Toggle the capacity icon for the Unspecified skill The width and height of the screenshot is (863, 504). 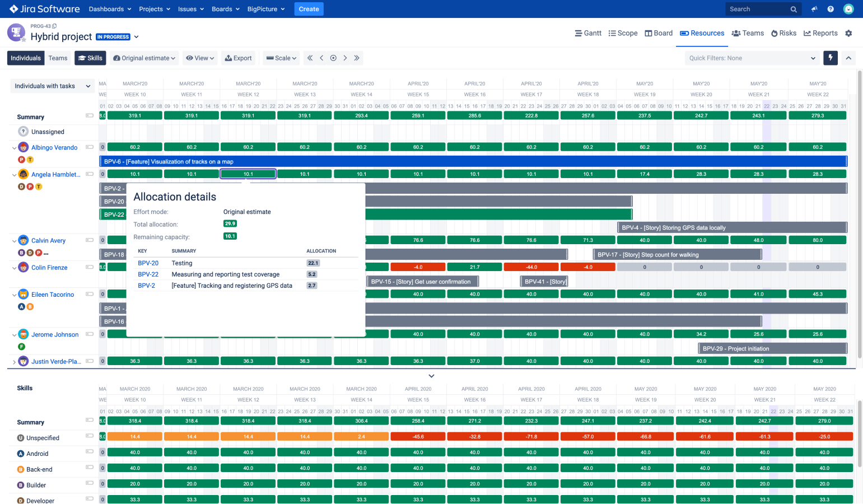[x=90, y=436]
